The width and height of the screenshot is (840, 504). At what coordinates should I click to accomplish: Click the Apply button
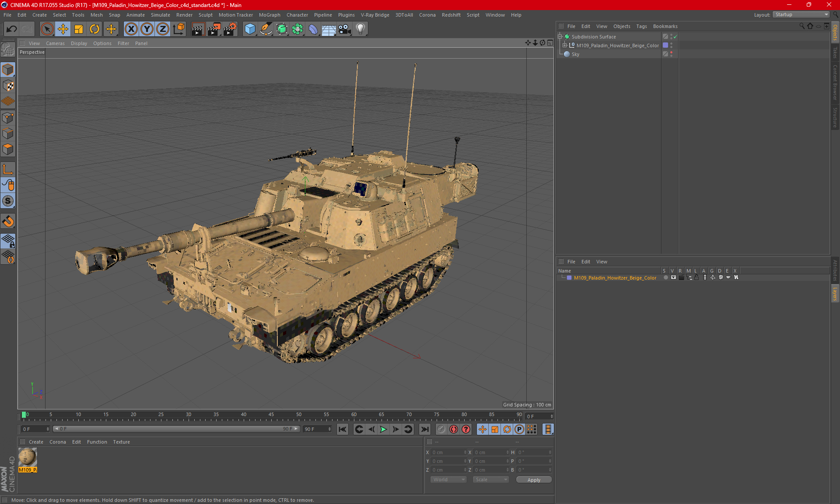pyautogui.click(x=534, y=480)
